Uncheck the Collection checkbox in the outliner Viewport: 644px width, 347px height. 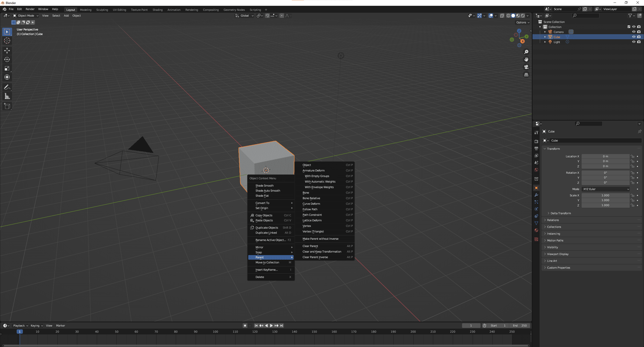(x=628, y=27)
